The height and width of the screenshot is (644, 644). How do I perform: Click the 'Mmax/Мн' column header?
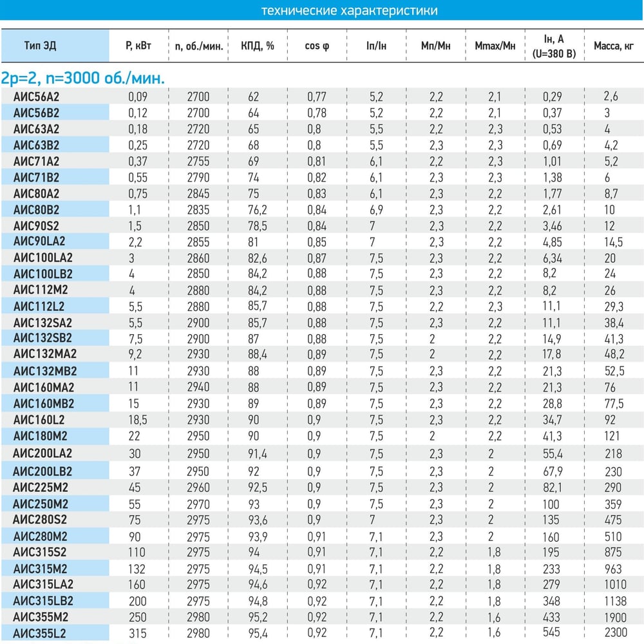(495, 46)
